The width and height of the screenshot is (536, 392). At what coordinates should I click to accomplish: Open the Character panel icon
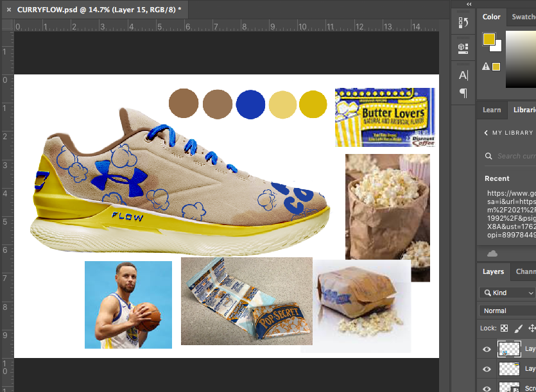click(463, 75)
